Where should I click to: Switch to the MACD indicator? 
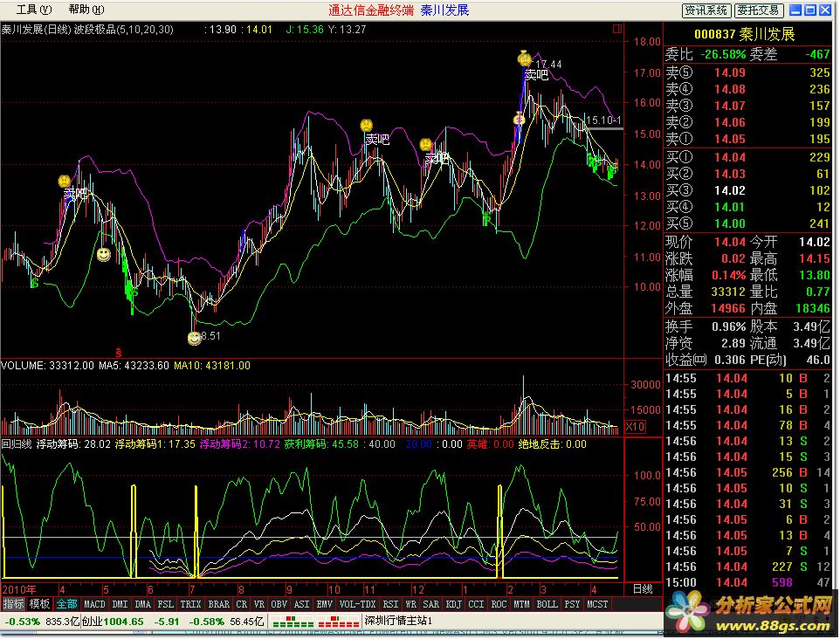coord(95,604)
